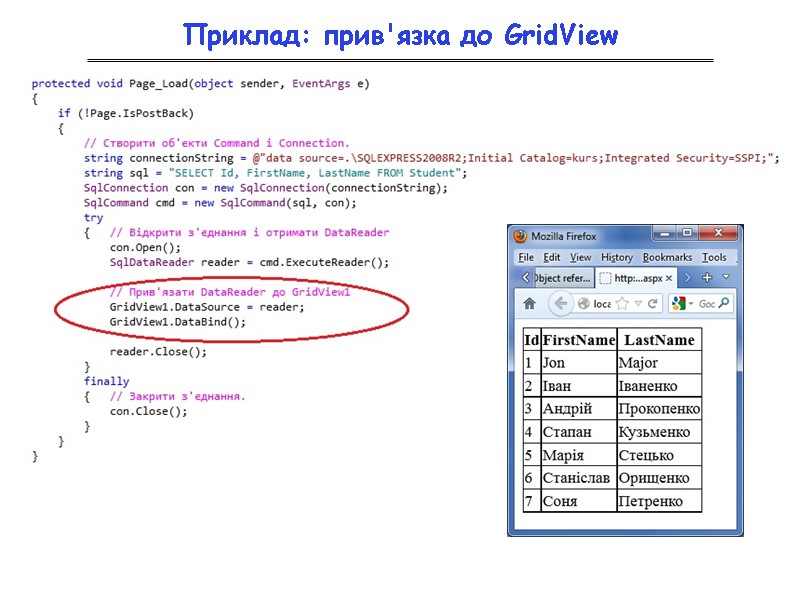
Task: Click the Стапан cell in the table
Action: (x=579, y=432)
